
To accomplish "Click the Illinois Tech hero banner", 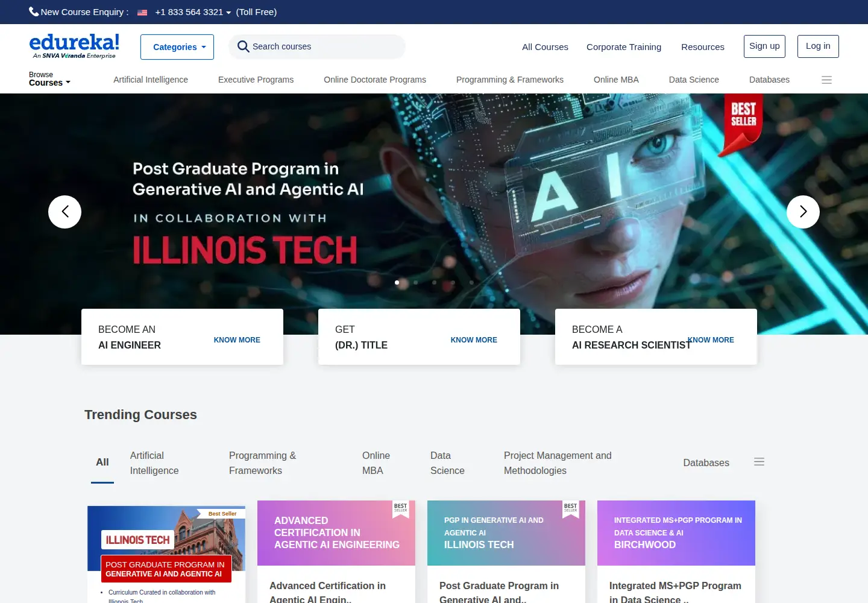I will tap(434, 214).
